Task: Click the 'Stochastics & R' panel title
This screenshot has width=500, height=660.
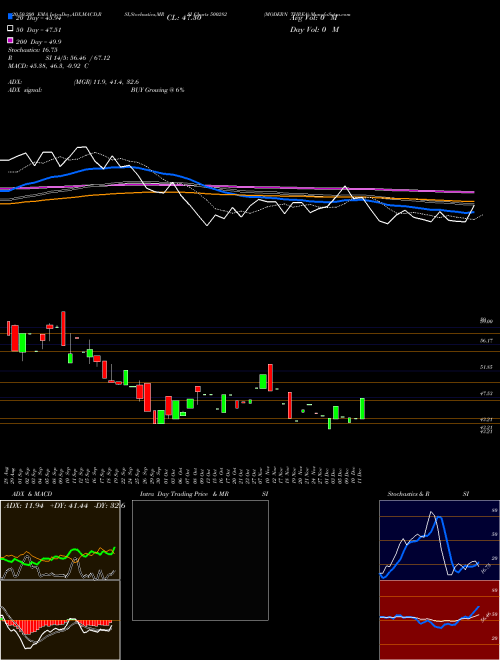Action: (410, 494)
